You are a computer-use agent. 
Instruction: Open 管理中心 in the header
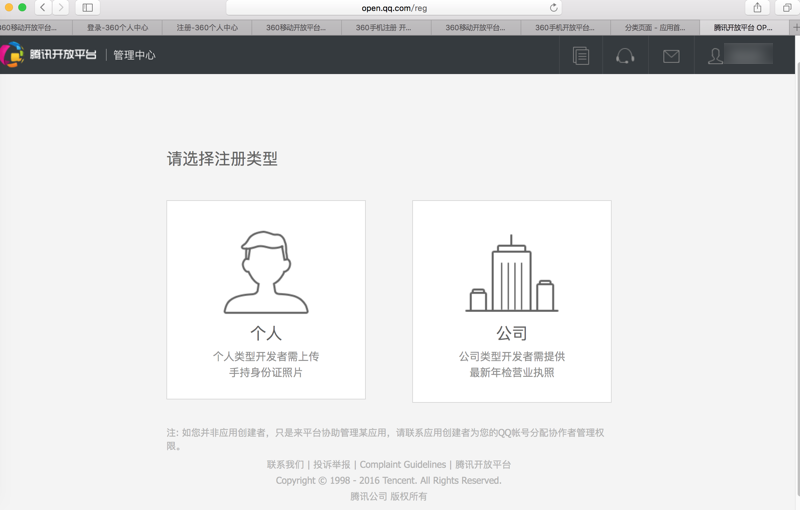point(134,55)
